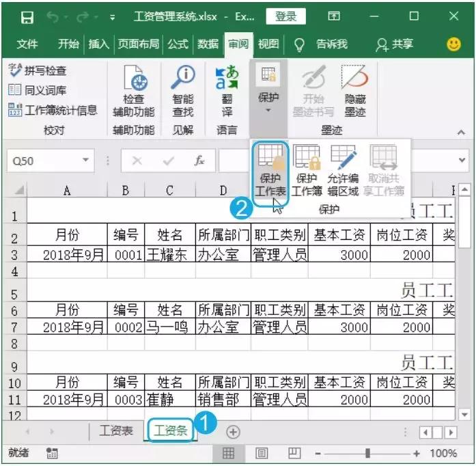Click 保护工作簿 in the dropdown

click(307, 171)
